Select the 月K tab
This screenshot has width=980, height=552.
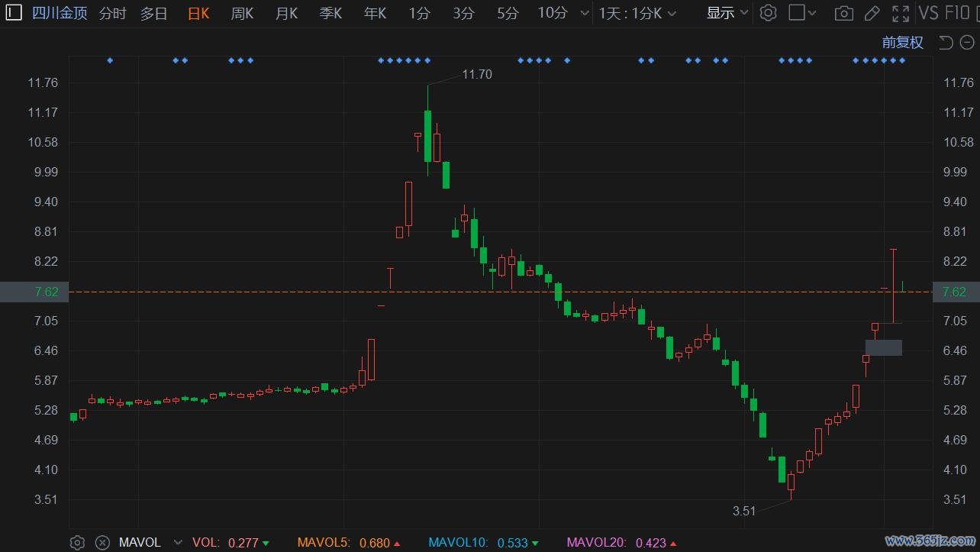[286, 13]
